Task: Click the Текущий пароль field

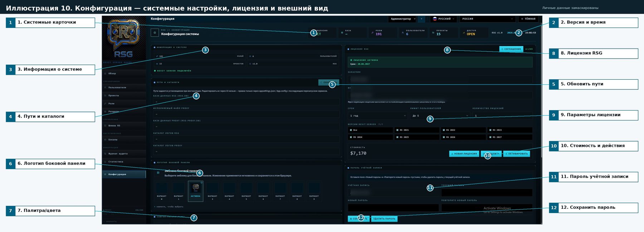Action: tap(487, 193)
